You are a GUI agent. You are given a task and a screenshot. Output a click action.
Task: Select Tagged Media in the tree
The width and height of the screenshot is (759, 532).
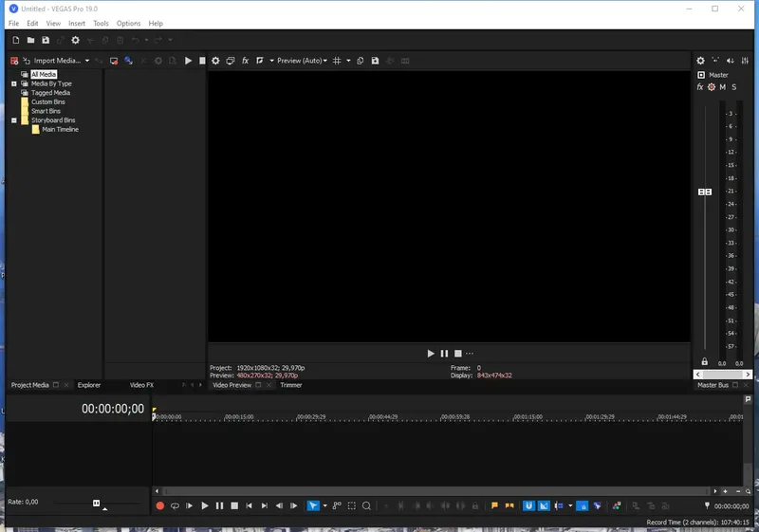[x=50, y=93]
